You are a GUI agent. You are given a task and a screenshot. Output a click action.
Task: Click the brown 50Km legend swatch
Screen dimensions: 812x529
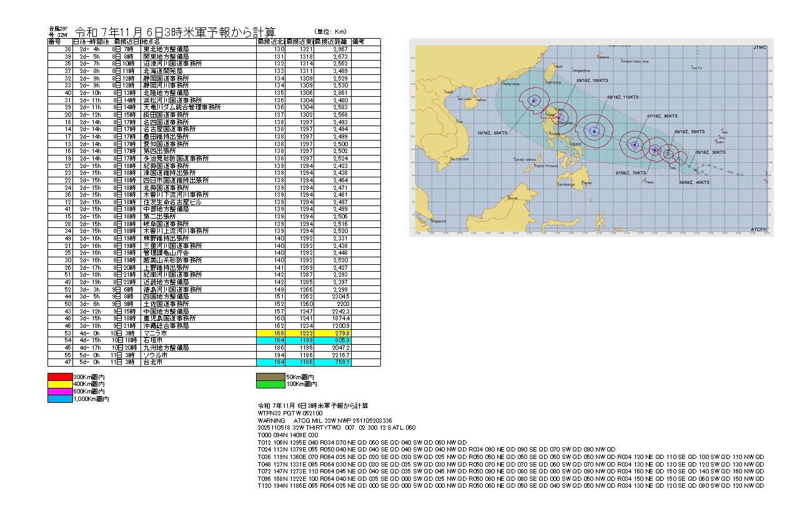click(x=271, y=378)
